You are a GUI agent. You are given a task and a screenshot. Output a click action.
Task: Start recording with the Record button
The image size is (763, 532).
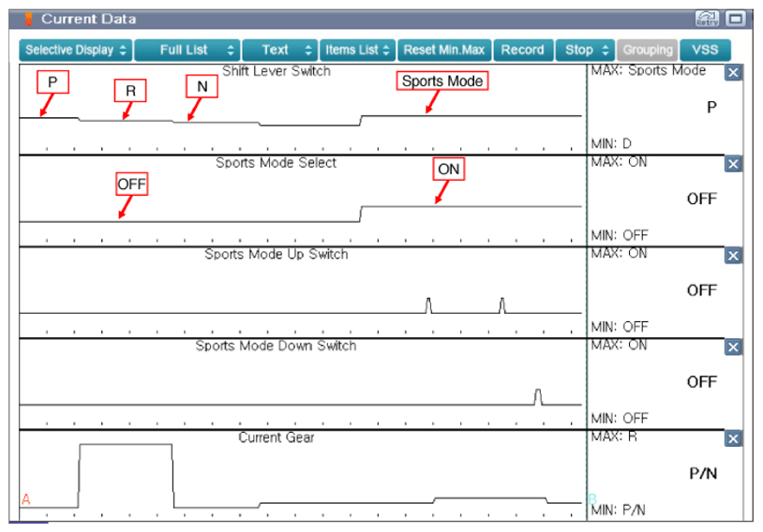tap(523, 50)
